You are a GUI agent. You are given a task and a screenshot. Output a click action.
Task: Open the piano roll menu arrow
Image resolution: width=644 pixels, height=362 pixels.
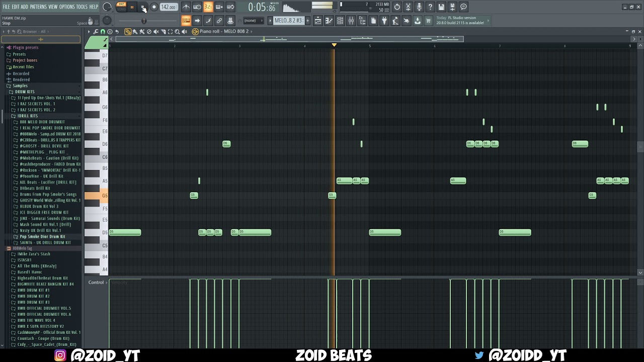(x=89, y=31)
